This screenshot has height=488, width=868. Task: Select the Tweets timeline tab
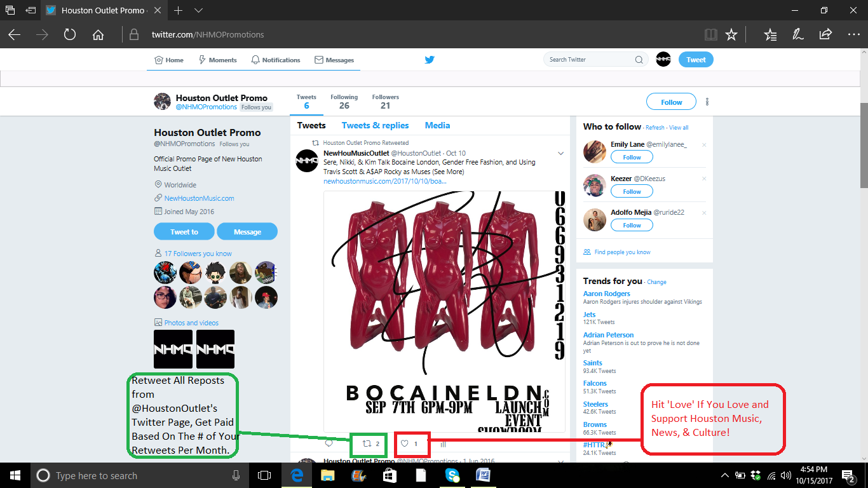(311, 125)
